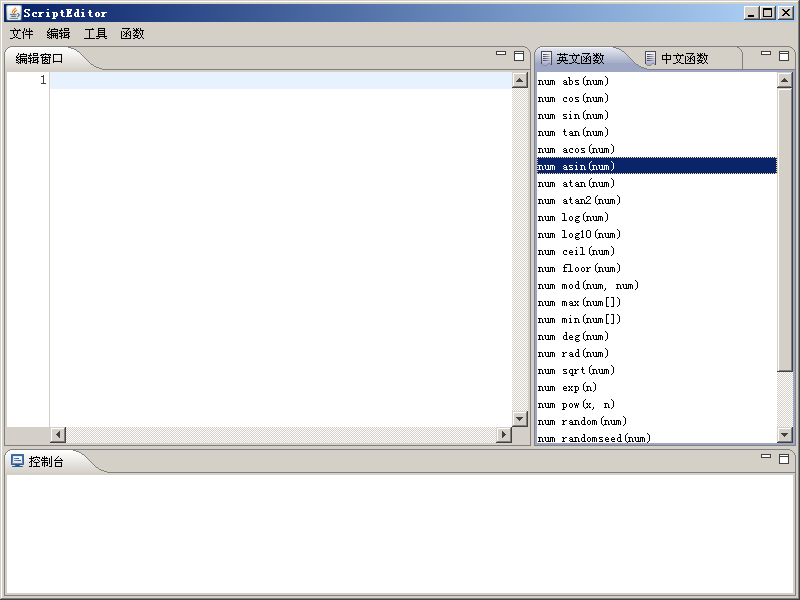Select the 编辑窗口 tab
This screenshot has height=600, width=800.
(x=39, y=59)
